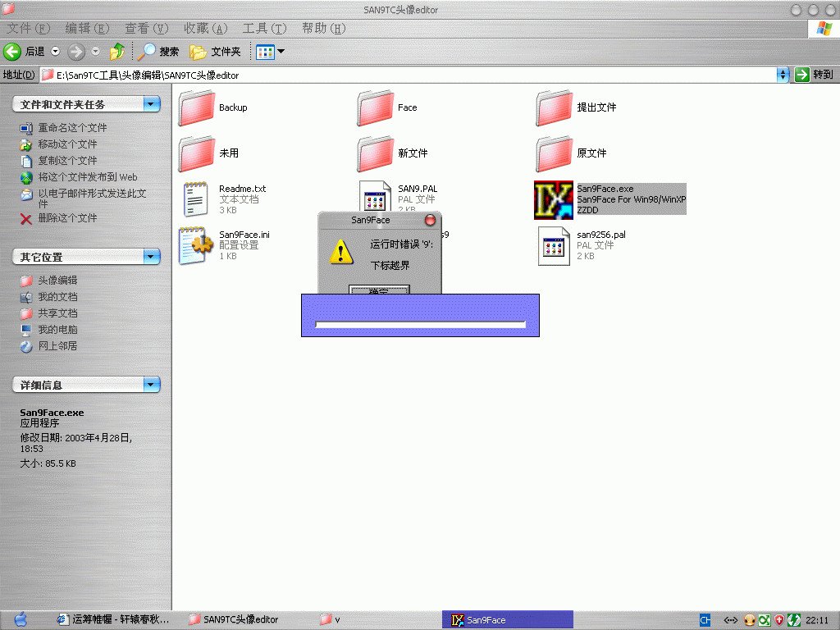Click the Back arrow toolbar icon

pos(12,52)
